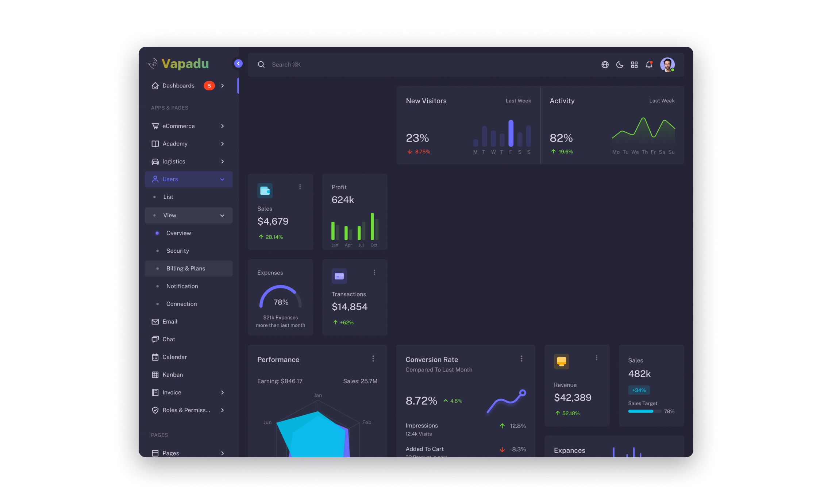
Task: Toggle dark mode with the moon icon
Action: [620, 65]
